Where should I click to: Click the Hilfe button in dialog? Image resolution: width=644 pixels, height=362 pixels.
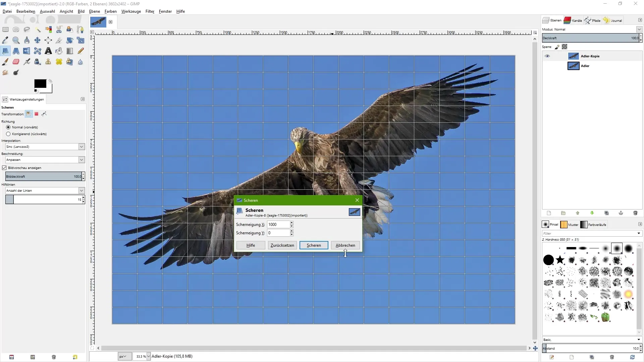pos(251,245)
